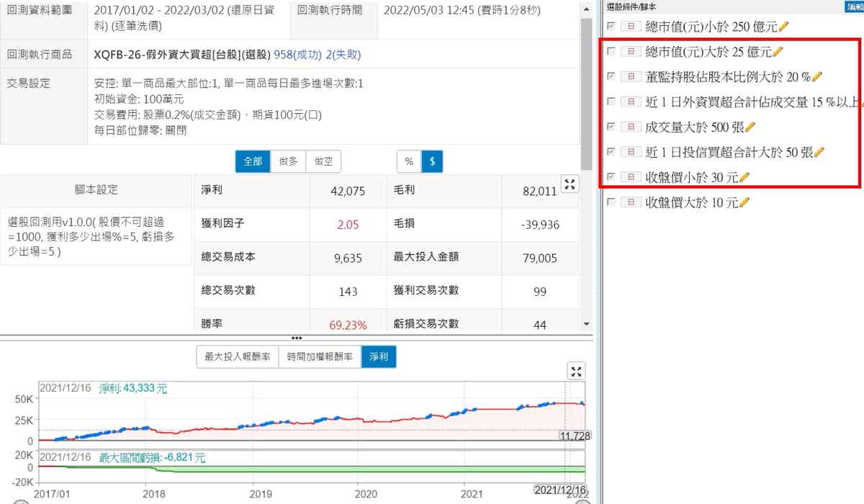This screenshot has width=864, height=504.
Task: Click pencil icon beside 收盤價大於 10 元
Action: point(744,202)
